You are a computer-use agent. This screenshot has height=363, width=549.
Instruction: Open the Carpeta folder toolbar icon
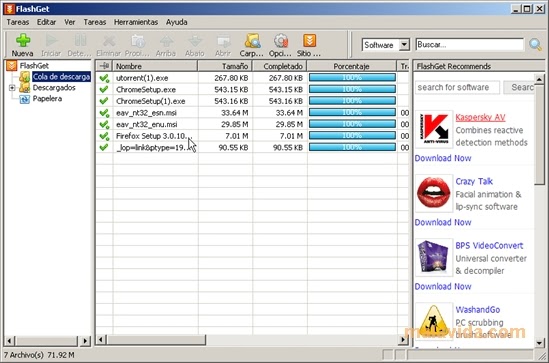click(252, 41)
